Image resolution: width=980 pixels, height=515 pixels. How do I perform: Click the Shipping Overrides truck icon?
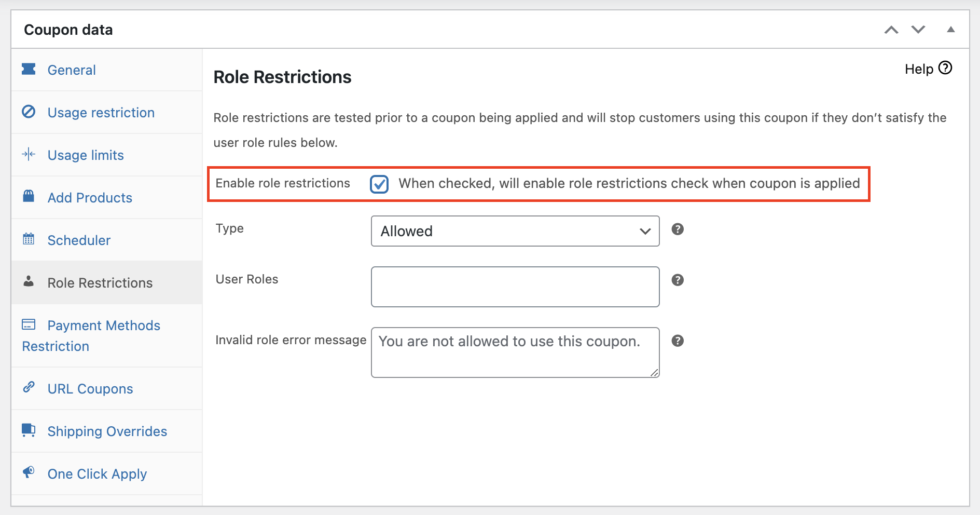(29, 430)
